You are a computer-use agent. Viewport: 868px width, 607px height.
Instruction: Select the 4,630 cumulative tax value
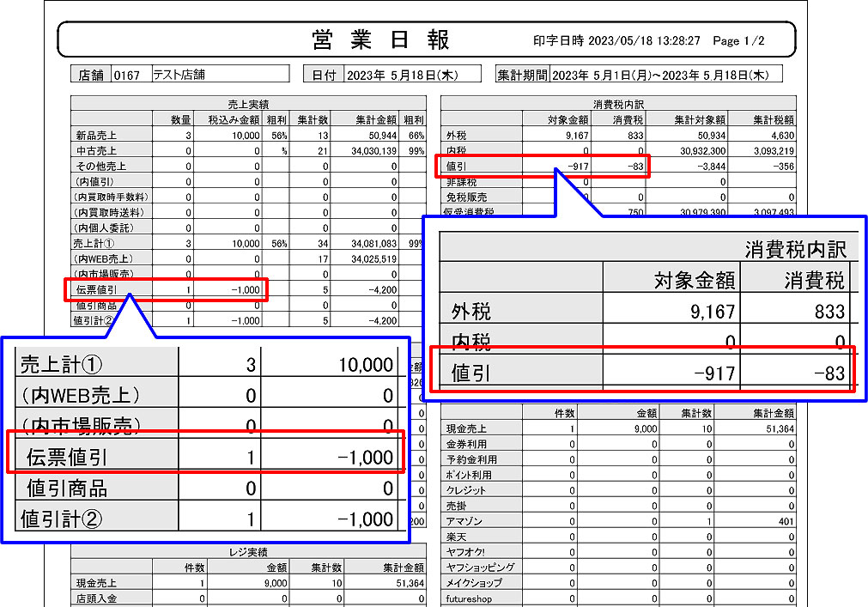tap(783, 136)
